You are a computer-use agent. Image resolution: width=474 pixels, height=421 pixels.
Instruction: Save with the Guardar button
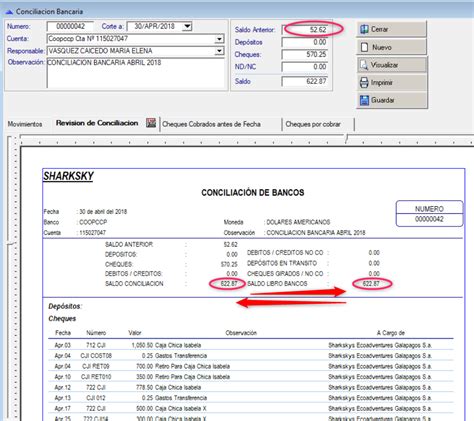pyautogui.click(x=391, y=100)
